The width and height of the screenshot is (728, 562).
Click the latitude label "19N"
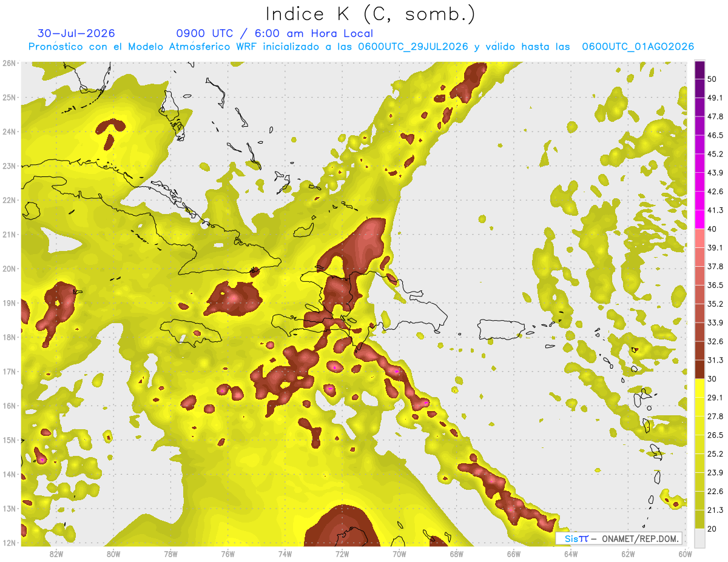(x=9, y=303)
